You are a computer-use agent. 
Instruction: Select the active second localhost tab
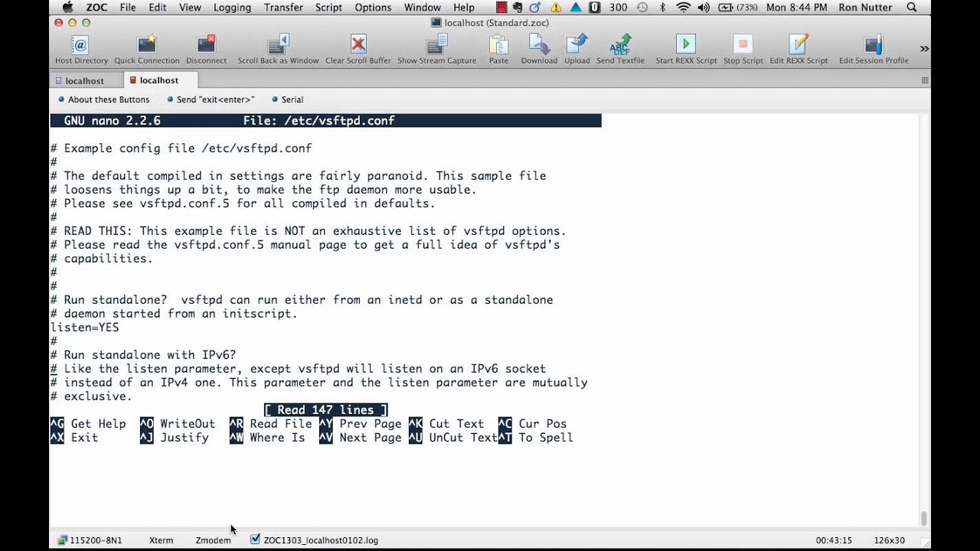159,80
